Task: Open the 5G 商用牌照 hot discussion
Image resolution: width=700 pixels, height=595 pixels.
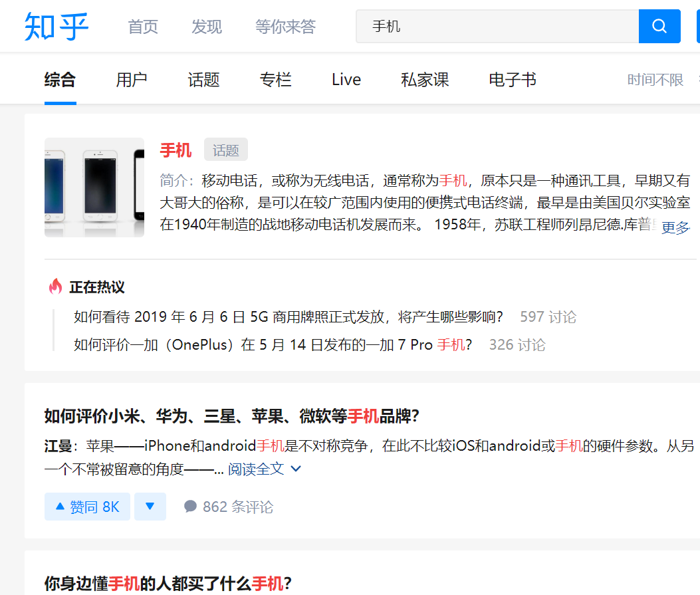Action: 289,317
